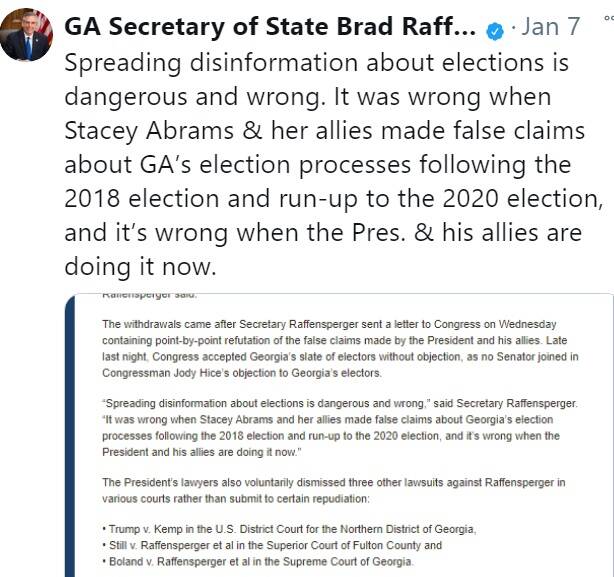Open the tweet text starting 'Spreading disinformation'

(x=333, y=164)
